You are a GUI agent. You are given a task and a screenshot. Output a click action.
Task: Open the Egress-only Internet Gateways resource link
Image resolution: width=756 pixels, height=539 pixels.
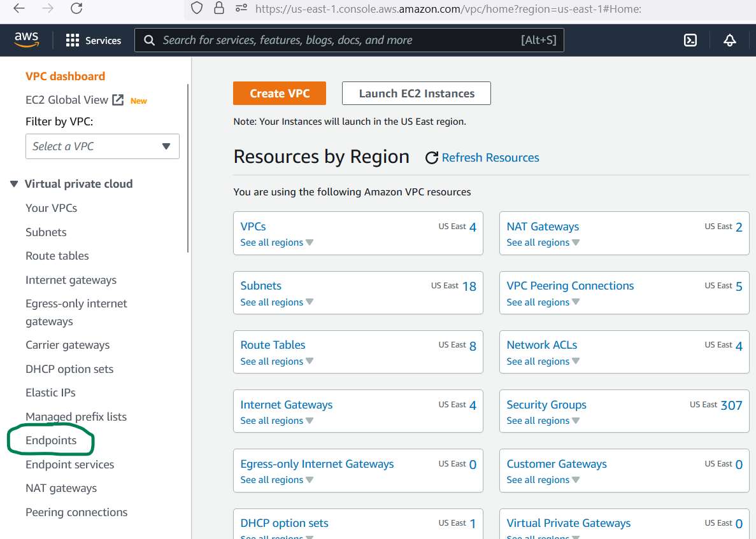click(317, 464)
